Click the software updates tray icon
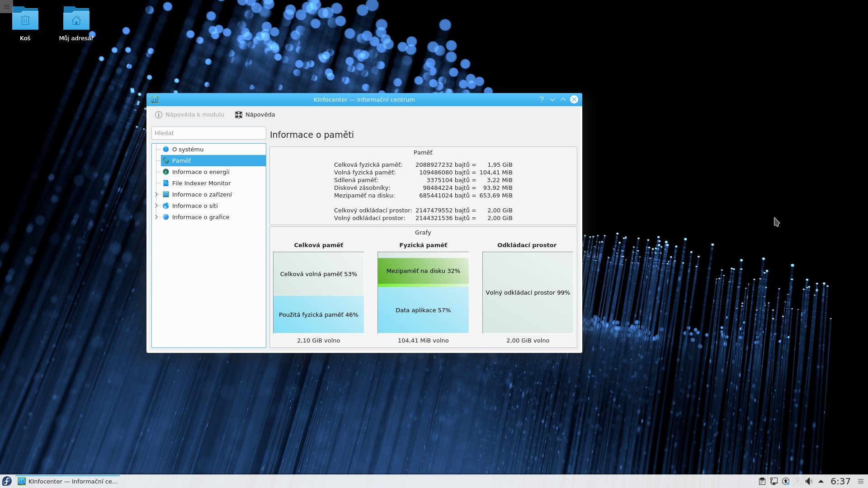The width and height of the screenshot is (868, 488). pos(786,481)
